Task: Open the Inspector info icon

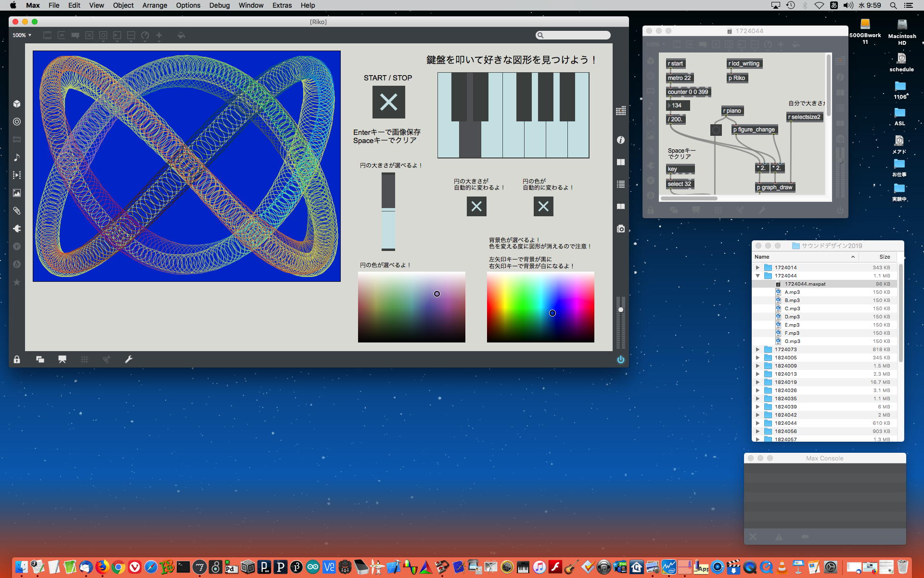Action: (620, 140)
